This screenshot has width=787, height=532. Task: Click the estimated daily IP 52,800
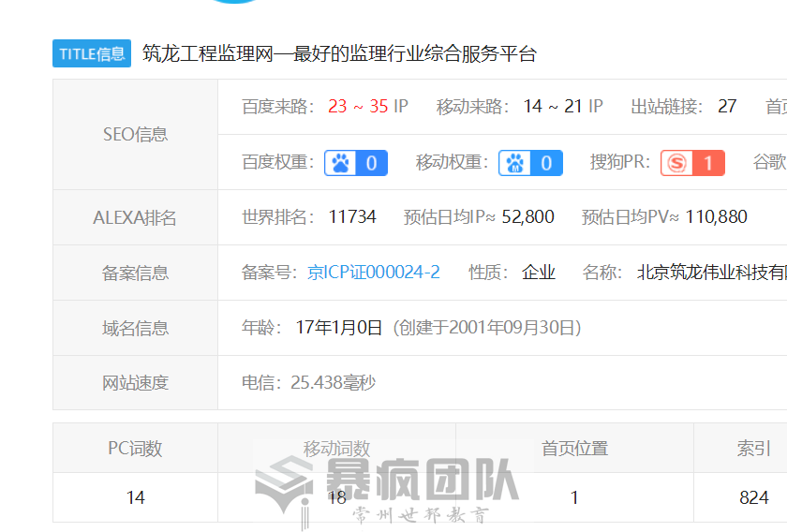click(527, 216)
